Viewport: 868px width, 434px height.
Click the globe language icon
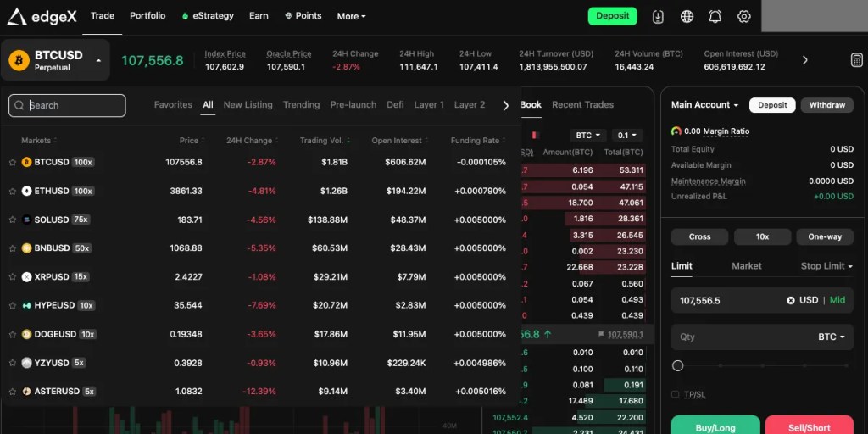click(x=687, y=17)
